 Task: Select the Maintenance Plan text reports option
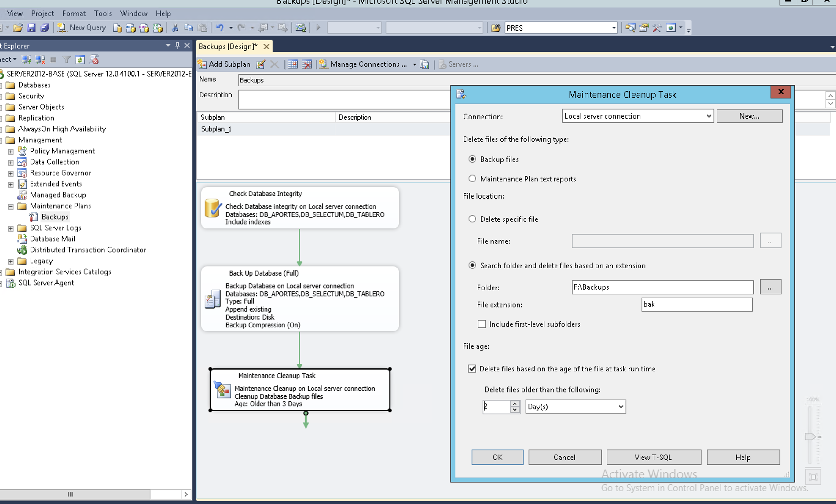click(x=472, y=179)
